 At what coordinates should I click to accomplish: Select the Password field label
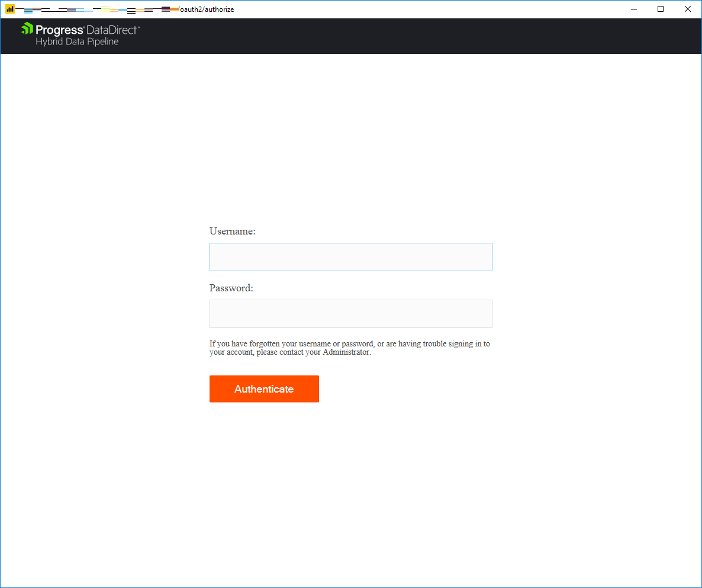coord(230,288)
